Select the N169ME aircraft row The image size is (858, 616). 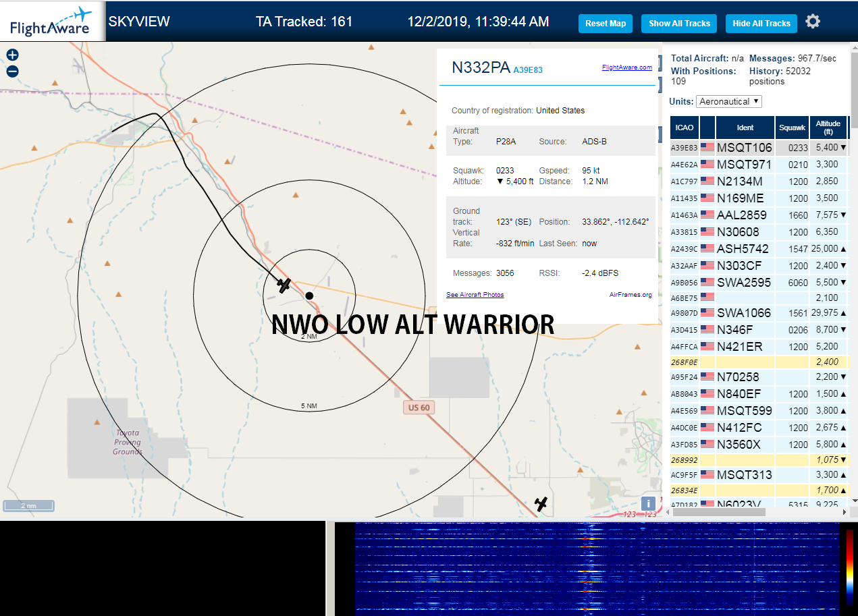[x=759, y=198]
